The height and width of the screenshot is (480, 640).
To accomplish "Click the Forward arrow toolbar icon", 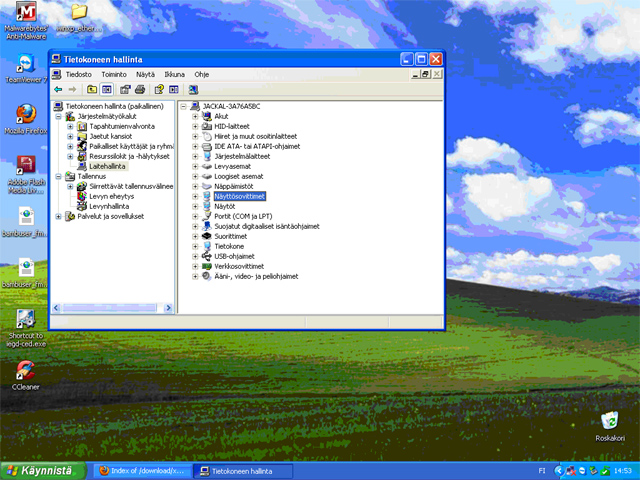I will pyautogui.click(x=72, y=89).
